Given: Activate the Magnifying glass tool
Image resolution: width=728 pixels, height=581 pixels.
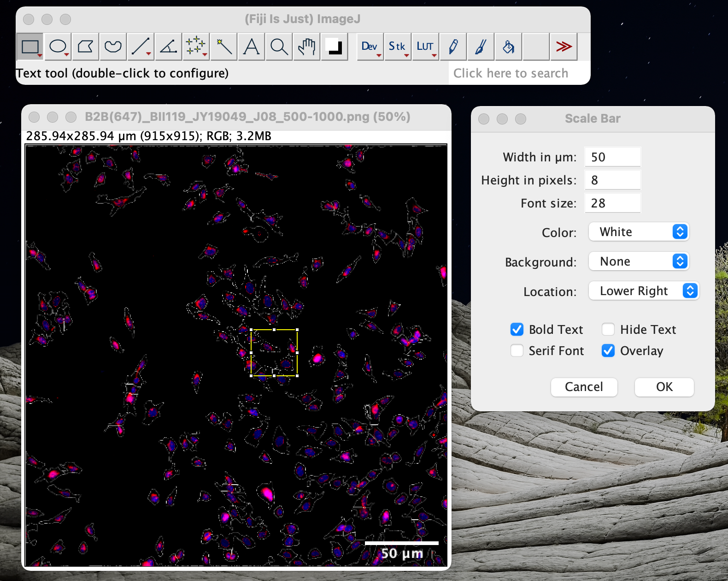Looking at the screenshot, I should (279, 47).
